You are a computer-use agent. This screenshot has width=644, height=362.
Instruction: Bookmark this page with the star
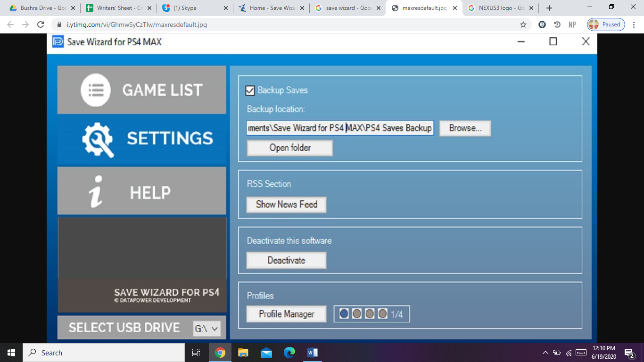tap(523, 25)
